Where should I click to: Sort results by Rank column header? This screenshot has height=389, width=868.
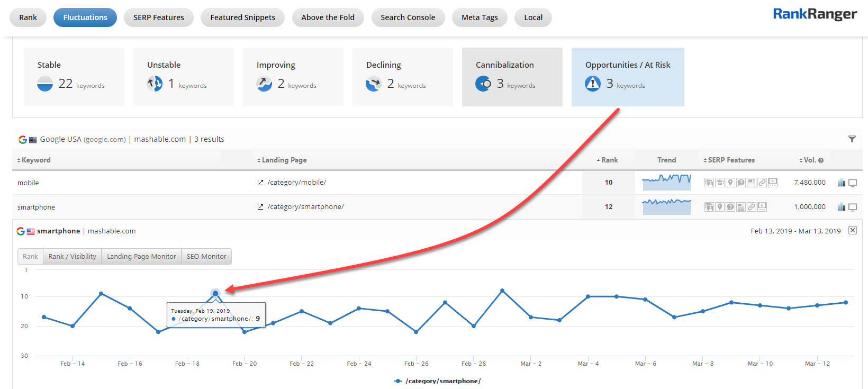coord(609,160)
